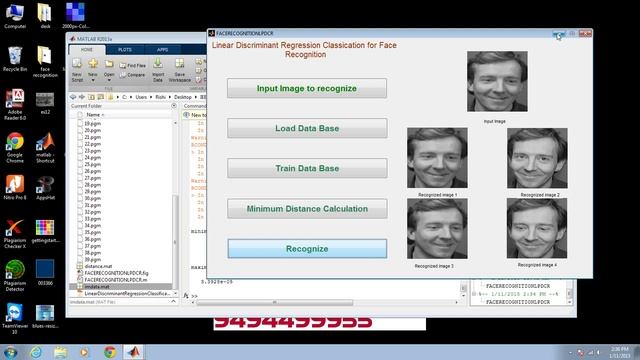Click the Recognized image 4 thumbnail

[537, 228]
